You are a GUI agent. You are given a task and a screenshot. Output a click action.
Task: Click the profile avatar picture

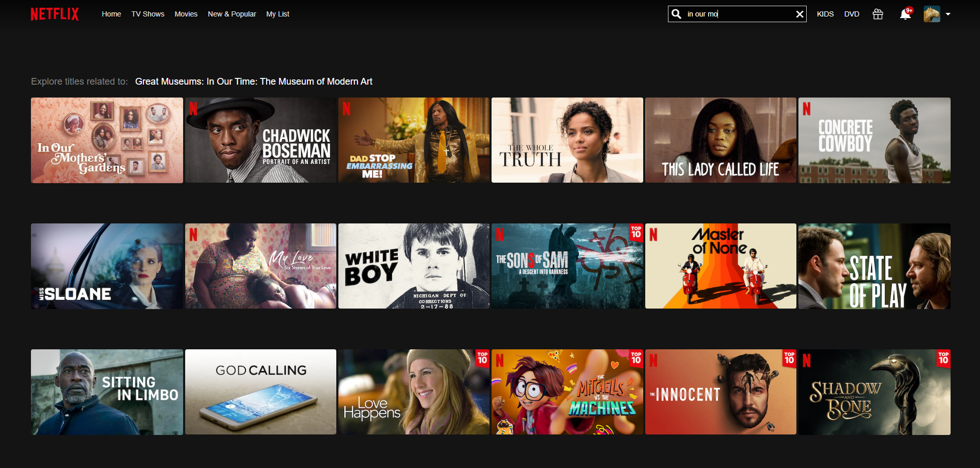click(x=932, y=14)
